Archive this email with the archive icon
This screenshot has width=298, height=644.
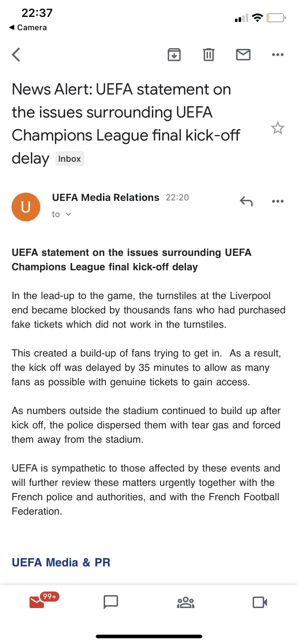[174, 55]
